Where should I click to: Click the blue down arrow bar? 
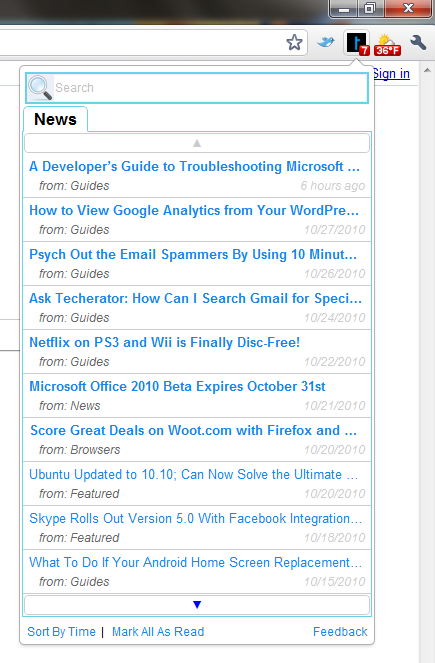(197, 605)
